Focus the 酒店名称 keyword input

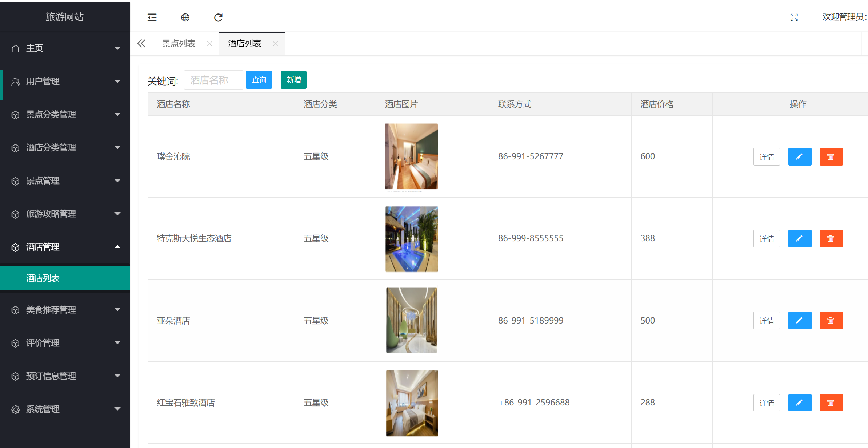pos(213,80)
